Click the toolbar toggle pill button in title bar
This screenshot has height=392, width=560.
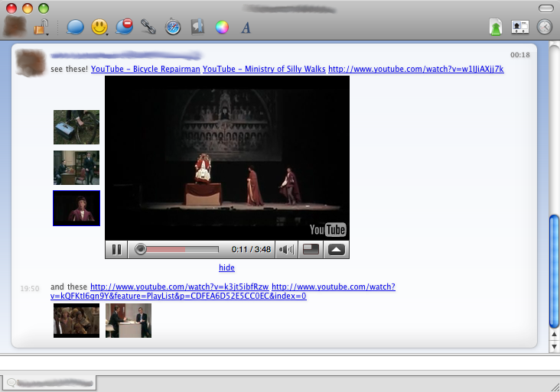click(x=545, y=8)
